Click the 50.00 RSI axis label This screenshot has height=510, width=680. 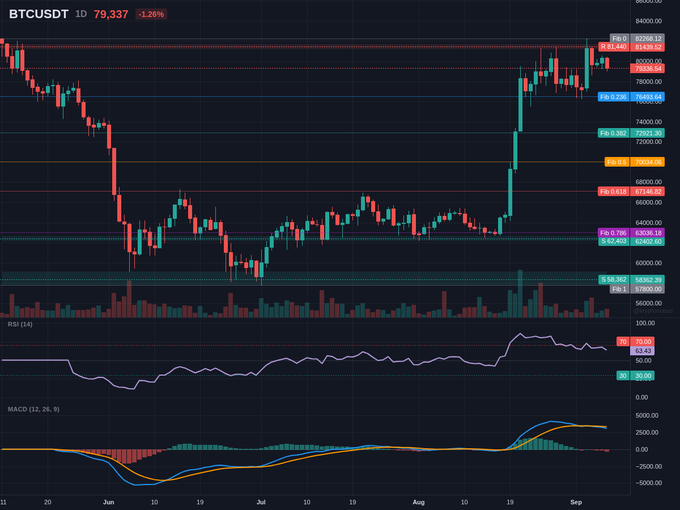tap(644, 360)
